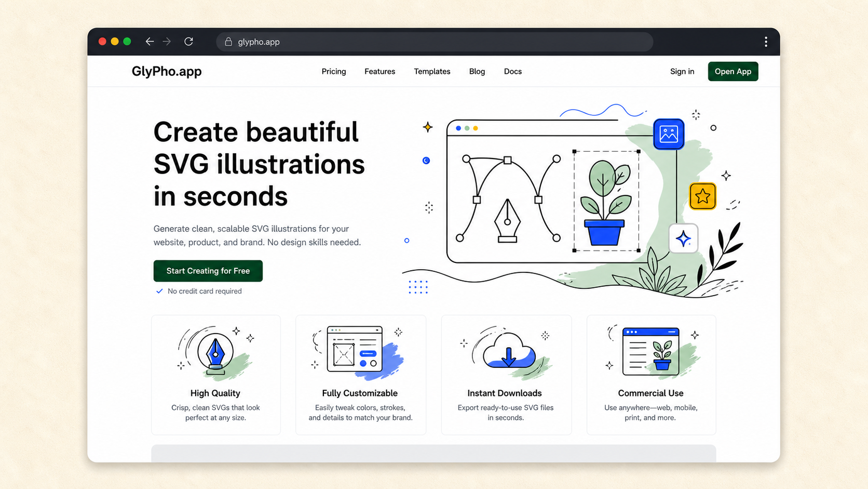This screenshot has height=489, width=868.
Task: Click the checkmark beside No credit card required
Action: 159,291
